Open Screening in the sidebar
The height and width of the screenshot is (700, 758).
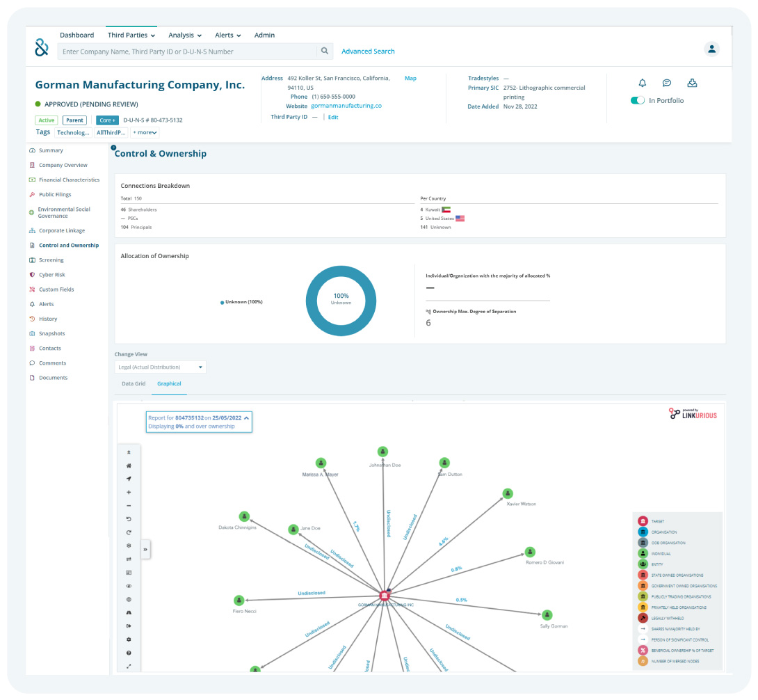tap(51, 260)
